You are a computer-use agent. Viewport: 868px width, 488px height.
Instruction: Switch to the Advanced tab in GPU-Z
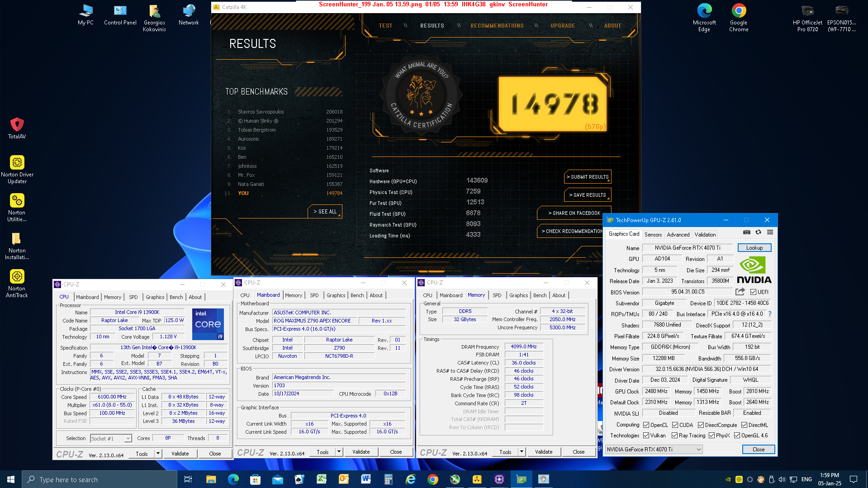tap(678, 234)
